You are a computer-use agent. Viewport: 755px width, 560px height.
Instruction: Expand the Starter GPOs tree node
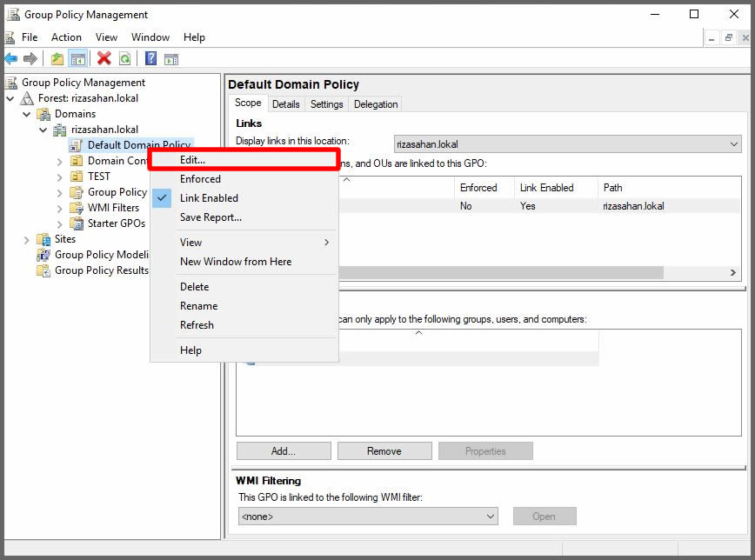point(60,223)
